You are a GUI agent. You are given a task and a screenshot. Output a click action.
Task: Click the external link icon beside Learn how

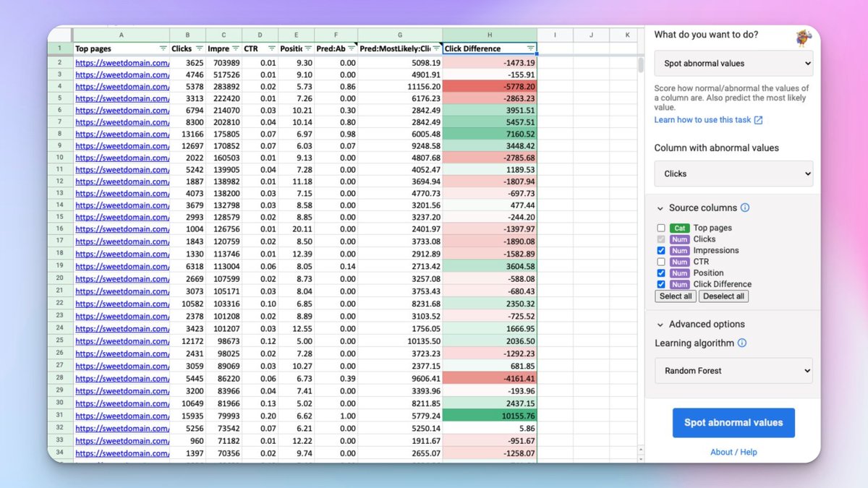[758, 120]
